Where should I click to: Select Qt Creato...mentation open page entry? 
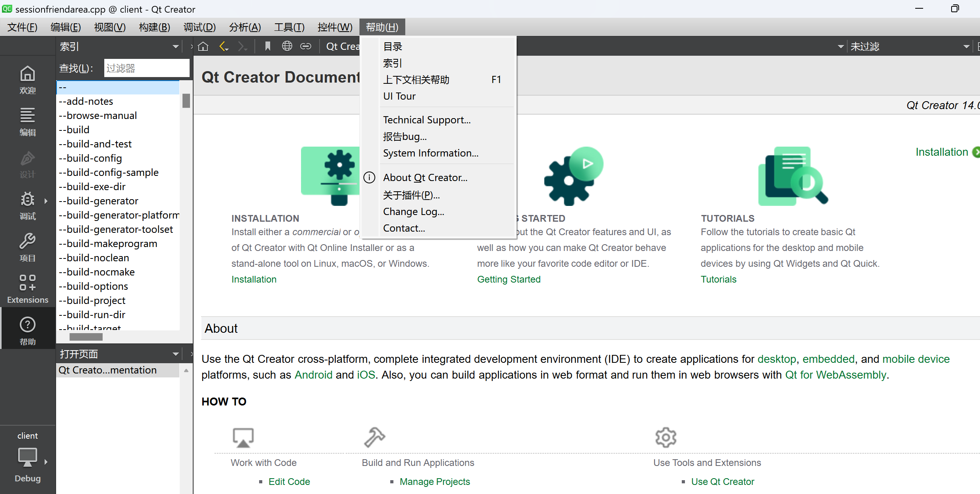click(118, 370)
